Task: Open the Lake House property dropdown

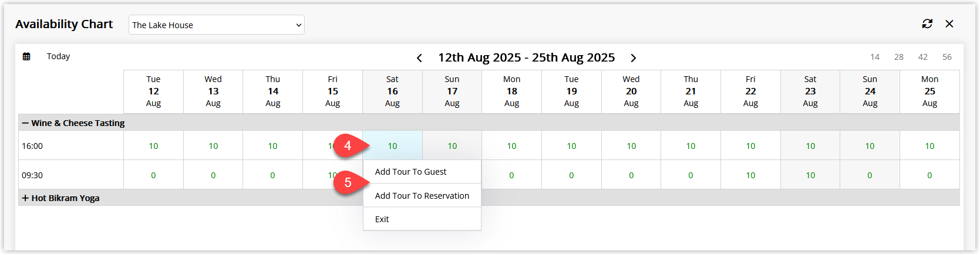Action: [217, 25]
